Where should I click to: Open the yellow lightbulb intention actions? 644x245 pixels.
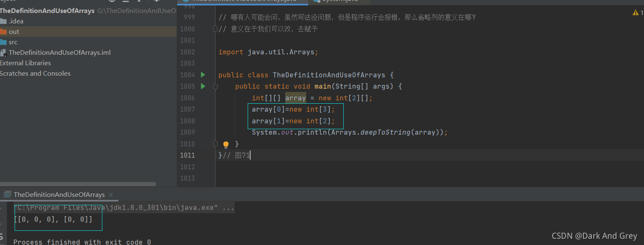pos(226,145)
